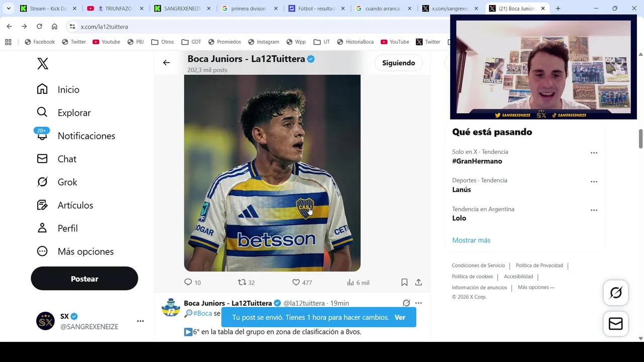Go back with profile arrow
Viewport: 644px width, 362px height.
(x=167, y=63)
